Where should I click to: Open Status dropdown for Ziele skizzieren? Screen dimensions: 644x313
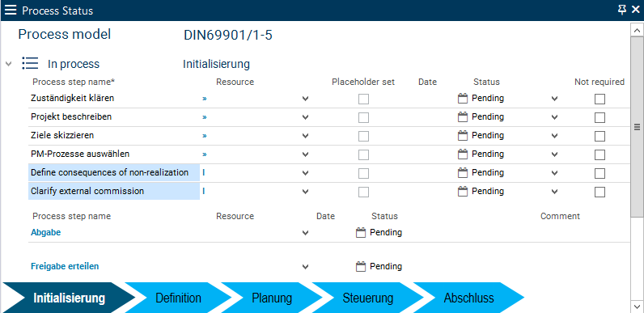tap(554, 136)
